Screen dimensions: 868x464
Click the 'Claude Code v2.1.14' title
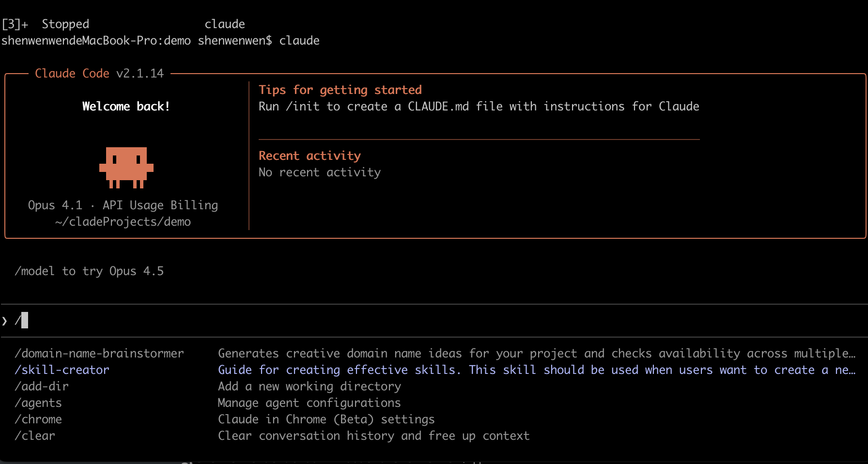tap(99, 74)
